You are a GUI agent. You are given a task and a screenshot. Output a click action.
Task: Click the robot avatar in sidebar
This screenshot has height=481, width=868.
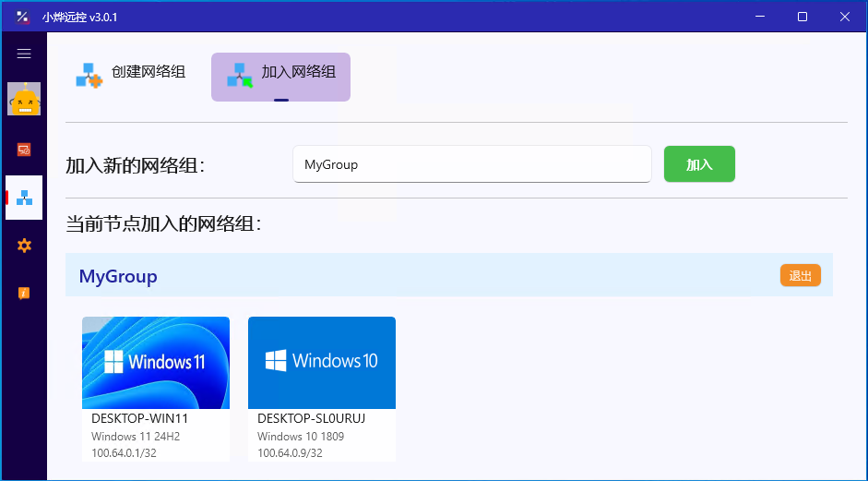(x=24, y=99)
